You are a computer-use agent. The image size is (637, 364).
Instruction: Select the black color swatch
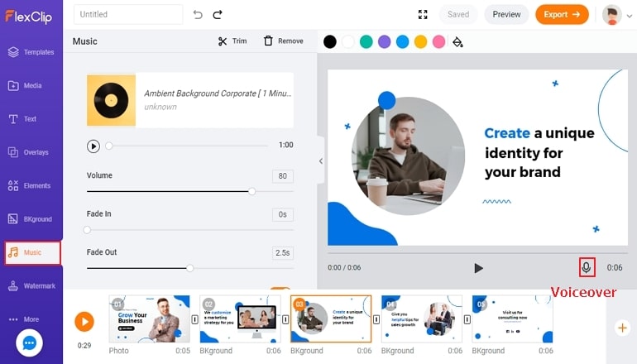[330, 42]
